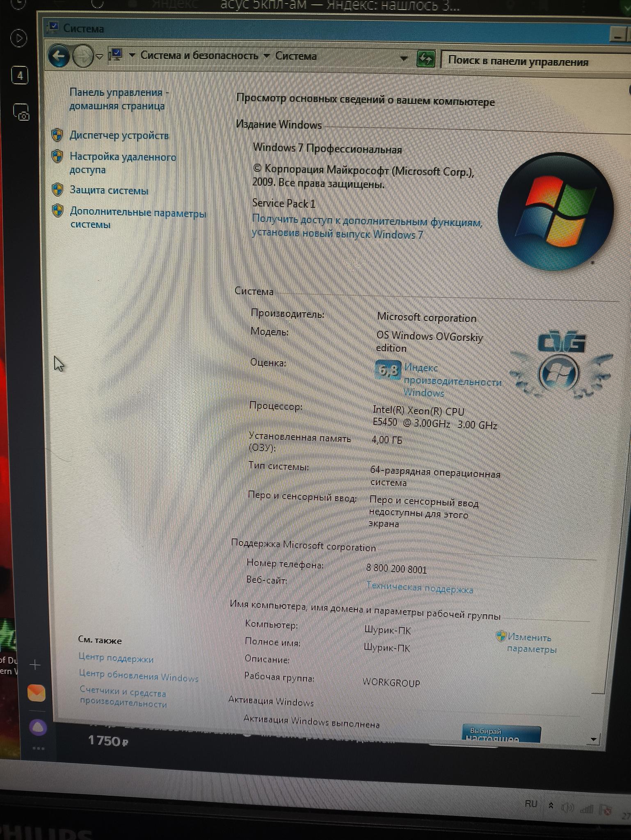The image size is (631, 840).
Task: Click the Windows logo orb image
Action: point(555,212)
